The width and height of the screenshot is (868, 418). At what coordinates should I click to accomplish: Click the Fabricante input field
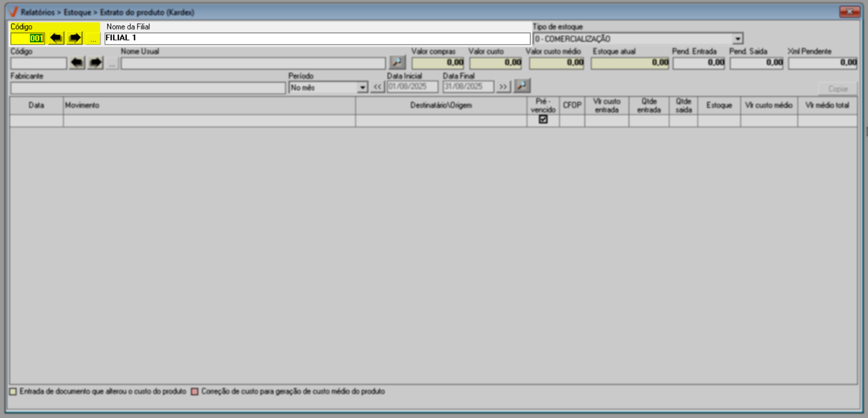(148, 88)
